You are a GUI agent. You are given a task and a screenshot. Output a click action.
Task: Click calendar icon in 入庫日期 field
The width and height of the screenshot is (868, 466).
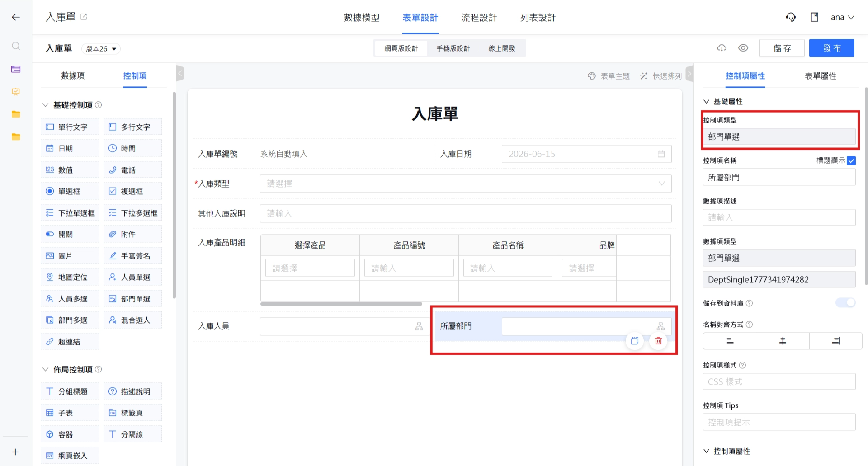point(661,154)
